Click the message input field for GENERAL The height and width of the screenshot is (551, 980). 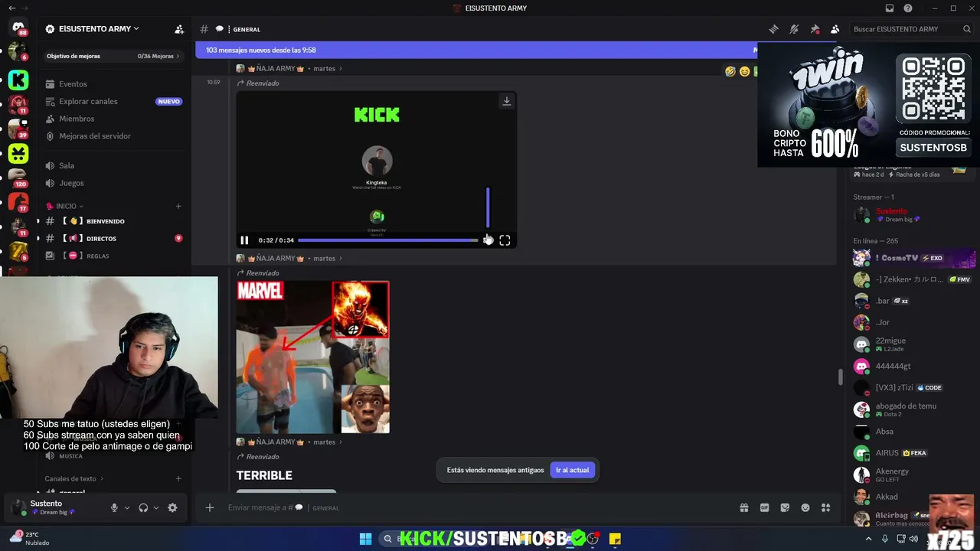pyautogui.click(x=475, y=507)
